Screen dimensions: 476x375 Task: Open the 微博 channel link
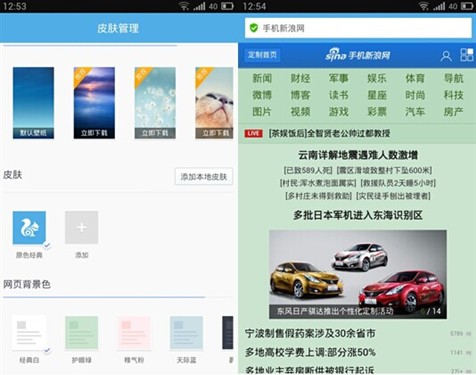coord(262,95)
